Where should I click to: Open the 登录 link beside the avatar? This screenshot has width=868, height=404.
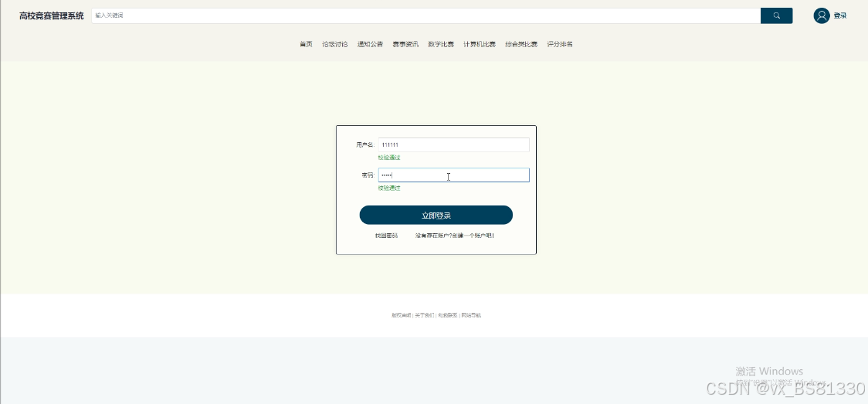click(839, 15)
